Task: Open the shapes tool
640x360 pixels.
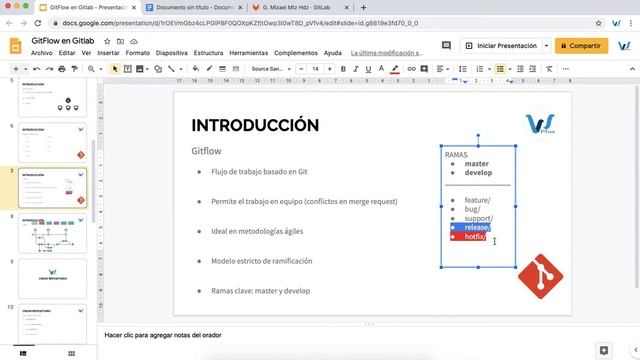Action: coord(158,69)
